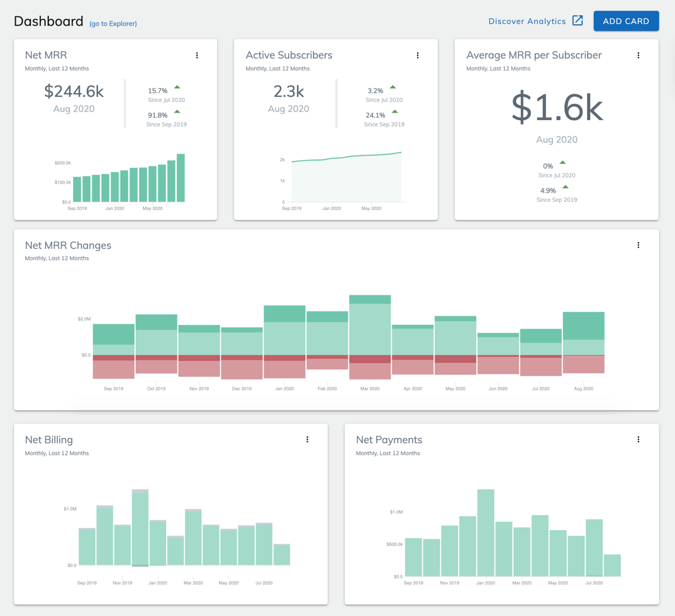Open the Net Billing card options menu

(x=307, y=439)
